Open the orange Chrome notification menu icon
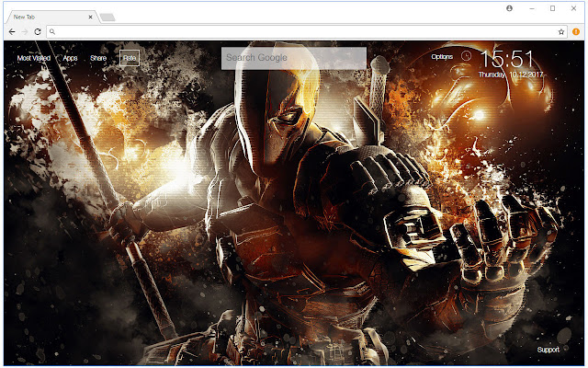Viewport: 588px width, 368px height. click(x=576, y=32)
